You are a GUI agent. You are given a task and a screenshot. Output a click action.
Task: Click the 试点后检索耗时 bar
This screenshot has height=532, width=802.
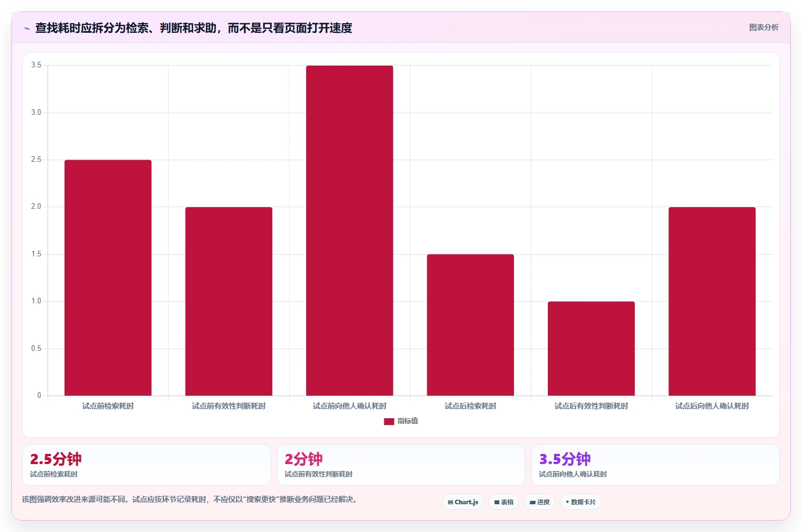(x=470, y=325)
